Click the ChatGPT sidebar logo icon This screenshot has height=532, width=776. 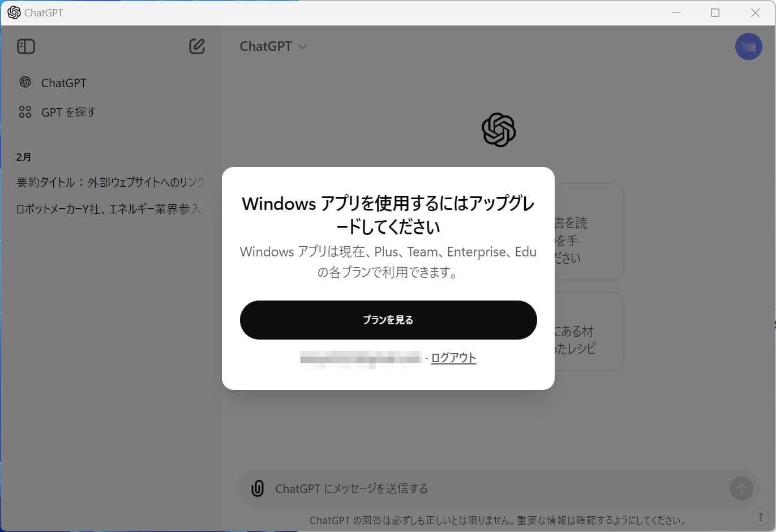pyautogui.click(x=25, y=82)
